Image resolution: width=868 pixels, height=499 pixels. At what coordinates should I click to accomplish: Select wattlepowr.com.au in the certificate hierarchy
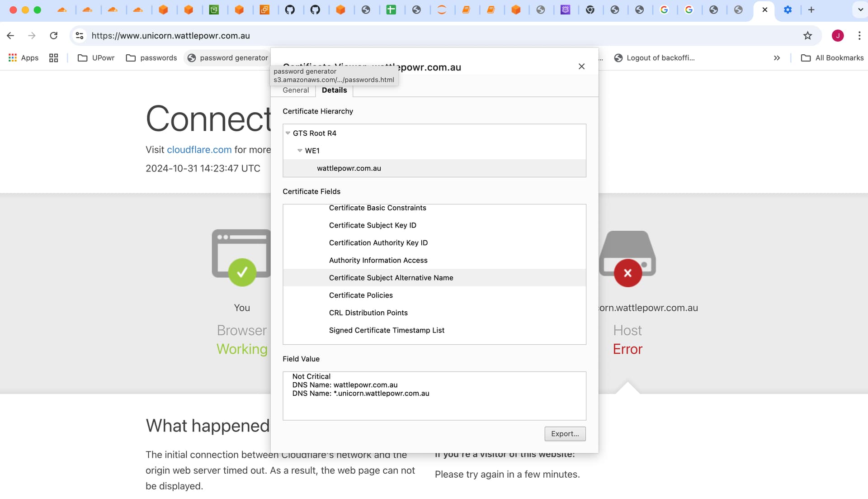434,168
